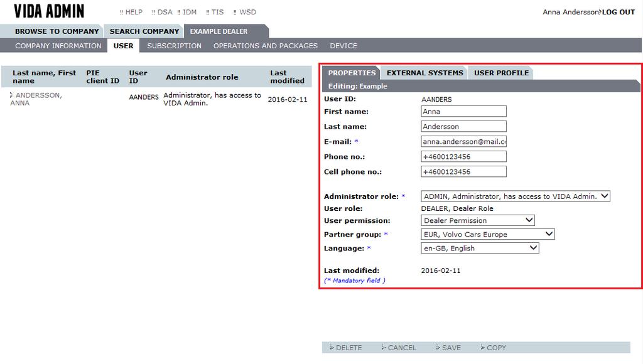Open the Language dropdown

[x=480, y=249]
